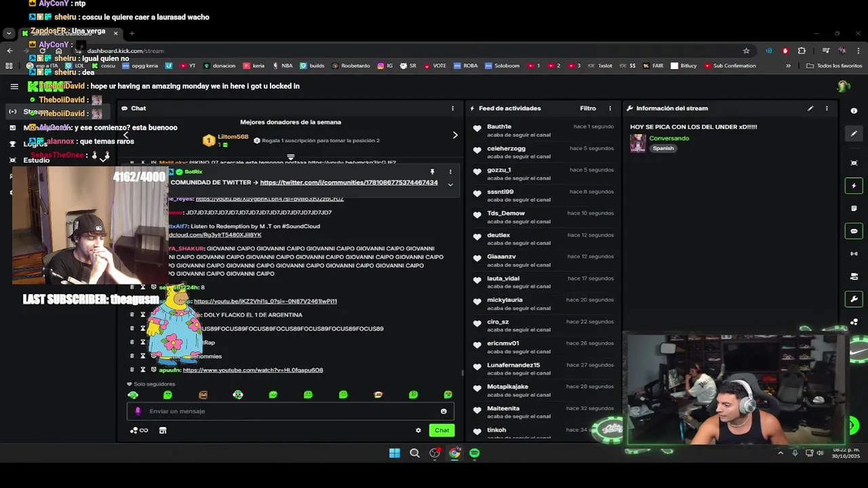Open the Twitter community link in the pinned message
This screenshot has height=488, width=868.
click(349, 182)
